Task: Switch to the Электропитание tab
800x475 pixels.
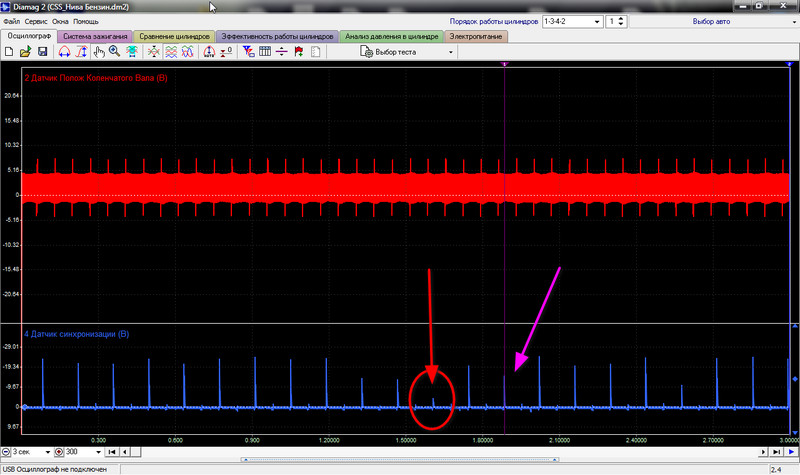Action: [x=476, y=36]
